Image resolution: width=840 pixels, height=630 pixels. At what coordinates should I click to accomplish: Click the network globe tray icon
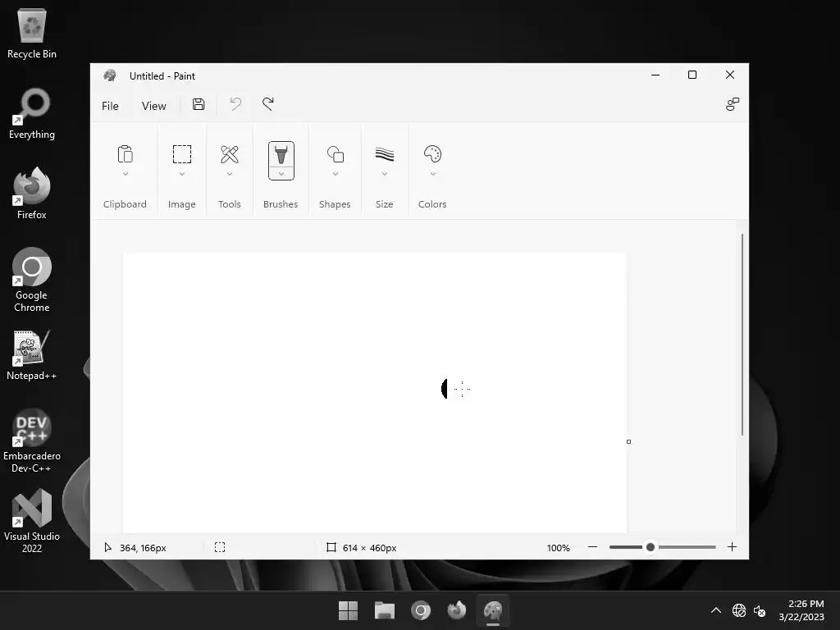coord(739,610)
